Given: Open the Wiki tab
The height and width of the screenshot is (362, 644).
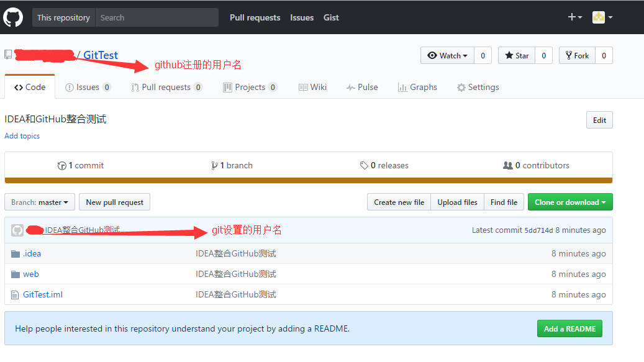Looking at the screenshot, I should point(312,87).
